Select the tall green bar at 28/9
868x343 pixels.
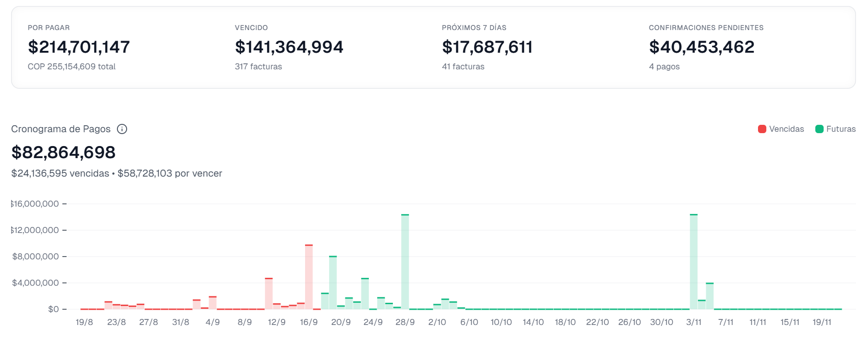click(405, 262)
